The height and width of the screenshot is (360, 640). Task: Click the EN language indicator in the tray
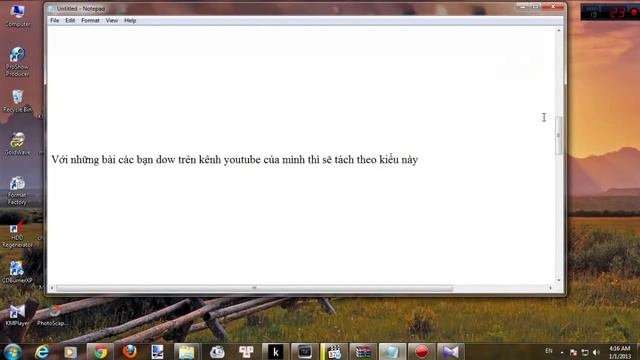click(x=549, y=351)
